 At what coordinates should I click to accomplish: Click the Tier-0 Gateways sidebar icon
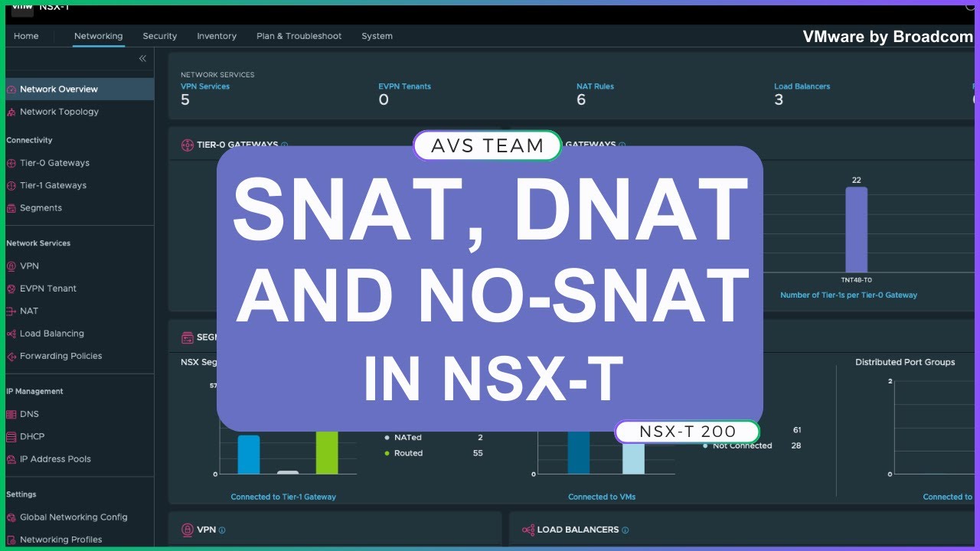click(11, 163)
